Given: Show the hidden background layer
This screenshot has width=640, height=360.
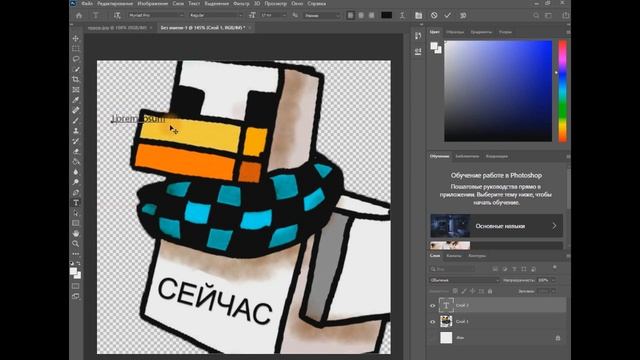Looking at the screenshot, I should click(433, 338).
